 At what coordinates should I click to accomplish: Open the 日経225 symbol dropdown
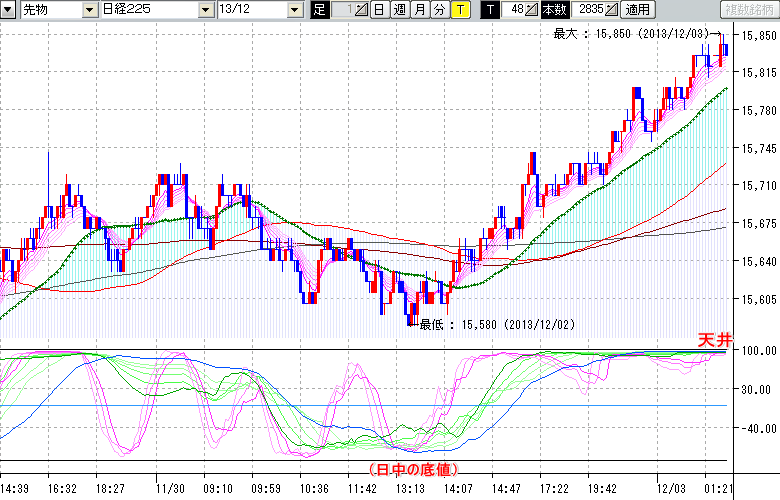coord(206,10)
